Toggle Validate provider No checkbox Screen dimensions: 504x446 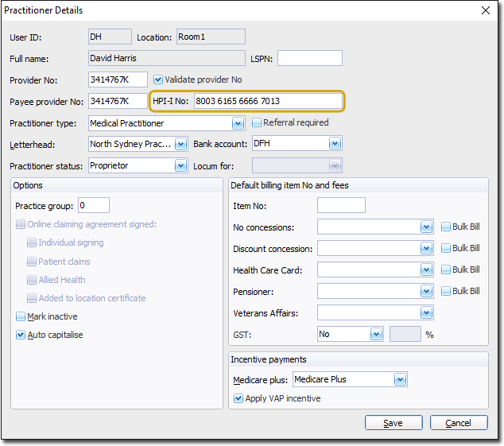[158, 80]
